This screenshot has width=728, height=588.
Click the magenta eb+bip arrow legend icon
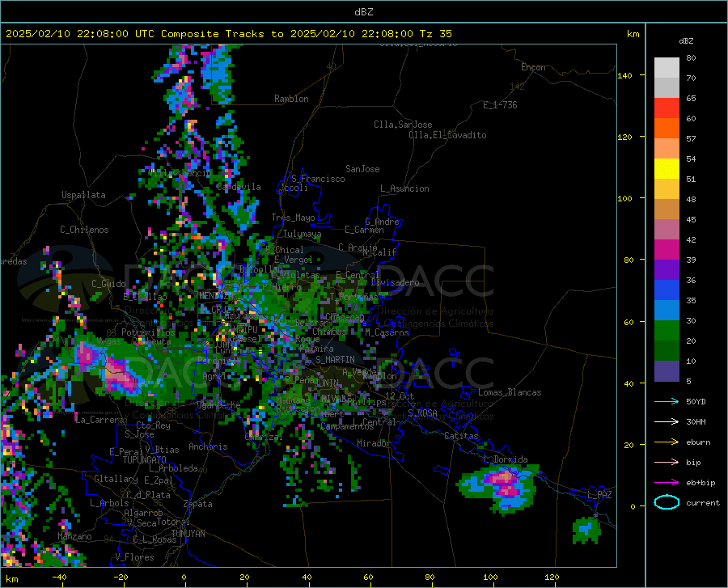tap(667, 482)
